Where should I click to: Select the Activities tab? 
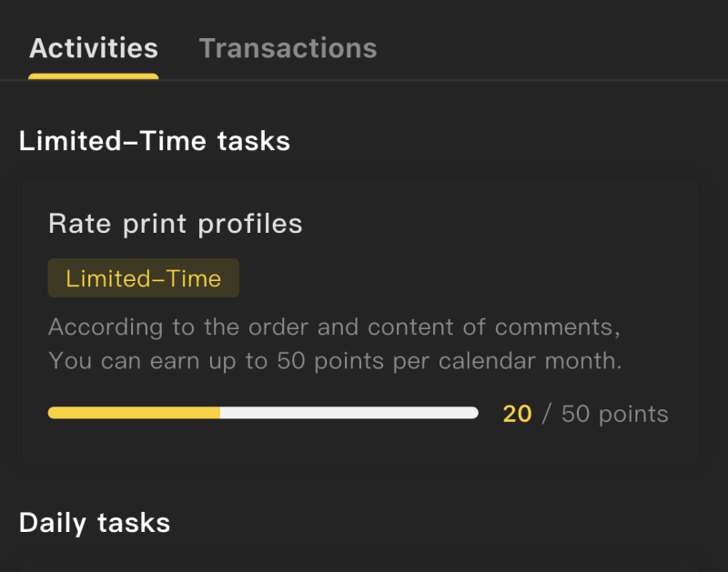click(93, 48)
